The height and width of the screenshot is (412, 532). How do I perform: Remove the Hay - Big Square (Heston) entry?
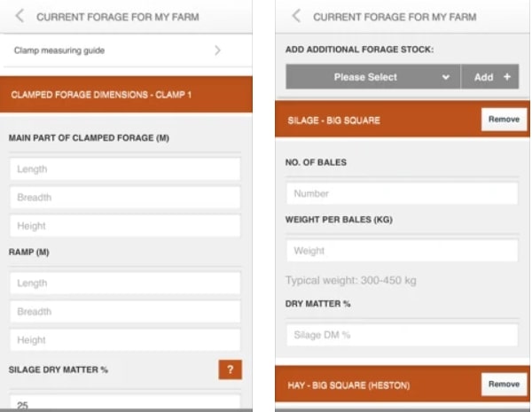pos(504,385)
